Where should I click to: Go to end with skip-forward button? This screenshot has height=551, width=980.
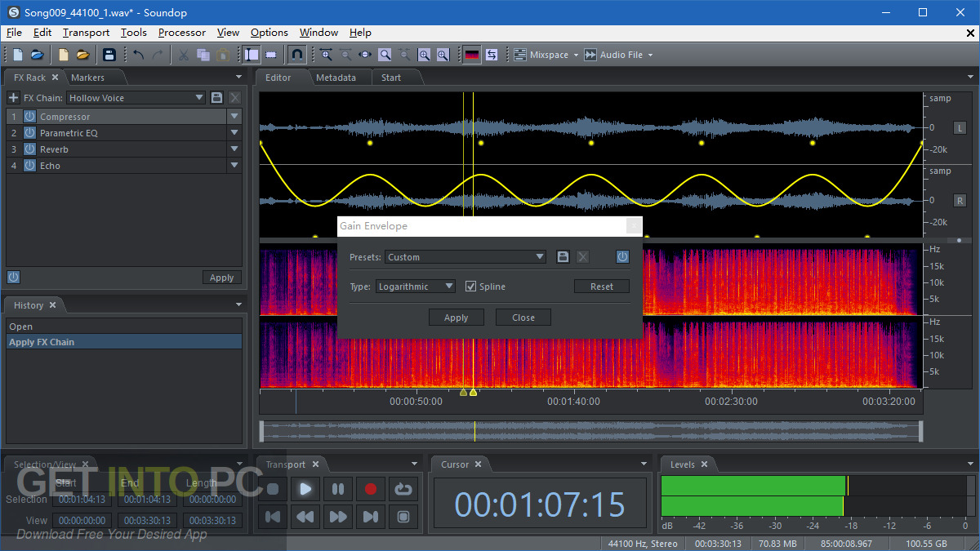371,517
